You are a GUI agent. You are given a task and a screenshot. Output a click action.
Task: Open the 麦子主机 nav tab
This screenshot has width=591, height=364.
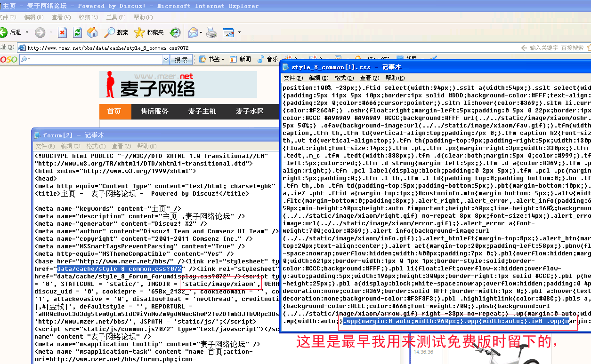click(202, 111)
